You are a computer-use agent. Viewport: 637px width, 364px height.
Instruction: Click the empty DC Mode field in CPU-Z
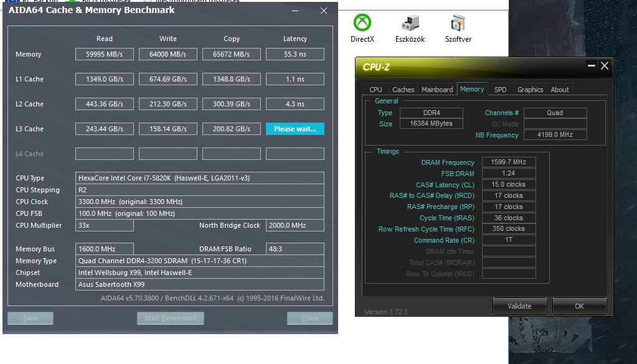555,124
